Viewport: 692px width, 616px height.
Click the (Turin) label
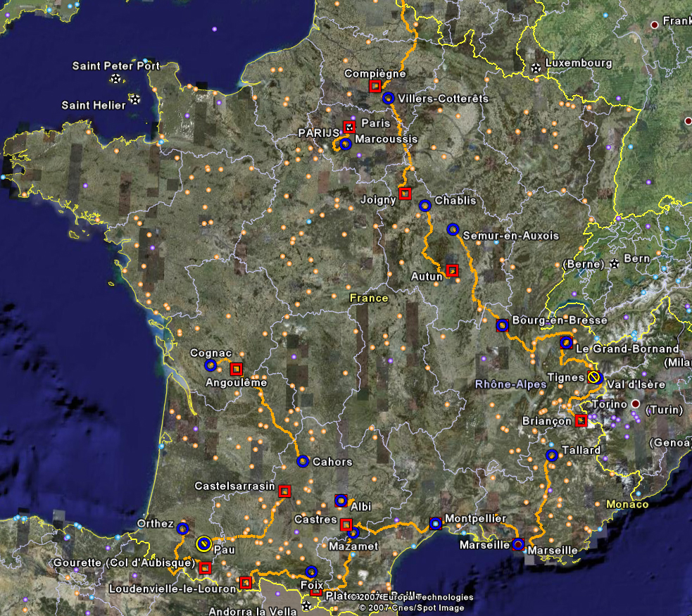(x=665, y=410)
